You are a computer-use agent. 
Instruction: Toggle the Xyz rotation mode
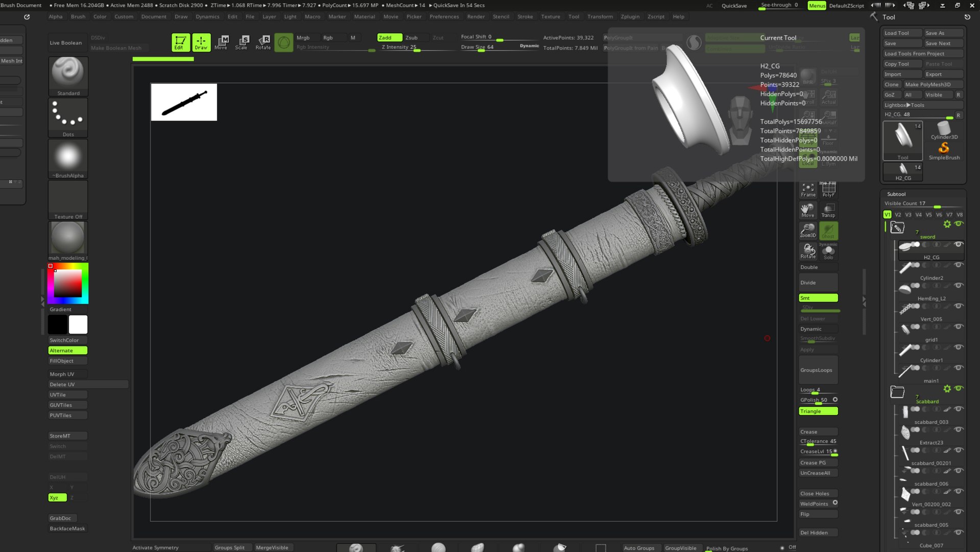(57, 497)
